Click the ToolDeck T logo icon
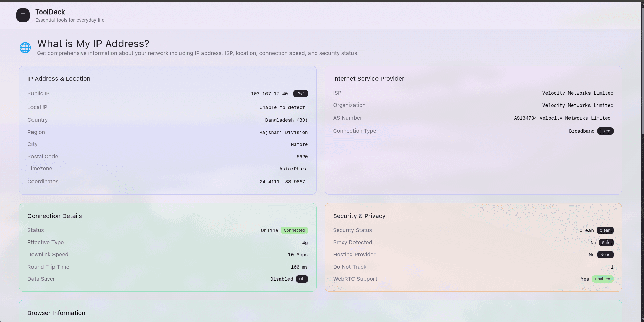The height and width of the screenshot is (322, 644). point(23,15)
